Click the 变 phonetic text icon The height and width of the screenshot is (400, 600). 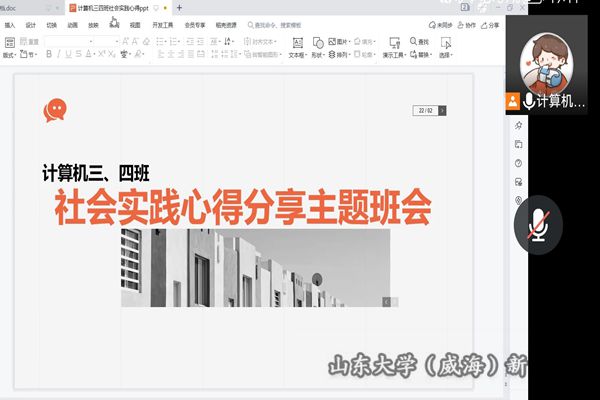click(x=124, y=54)
